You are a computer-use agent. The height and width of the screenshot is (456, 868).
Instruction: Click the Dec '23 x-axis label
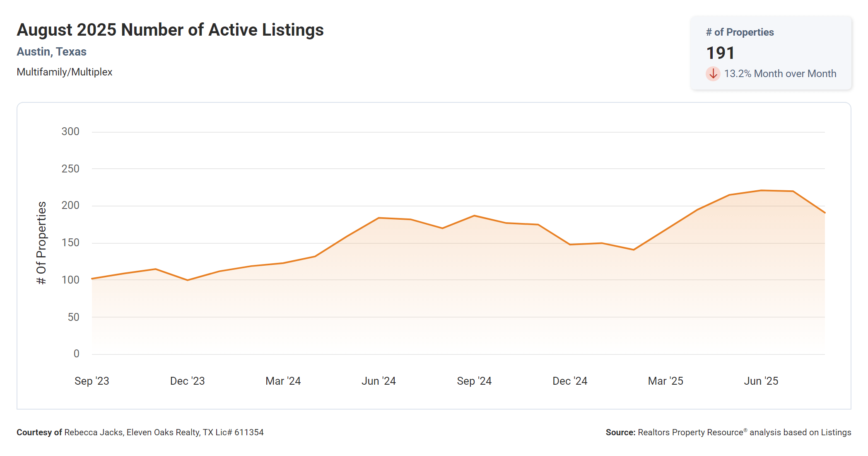(187, 381)
